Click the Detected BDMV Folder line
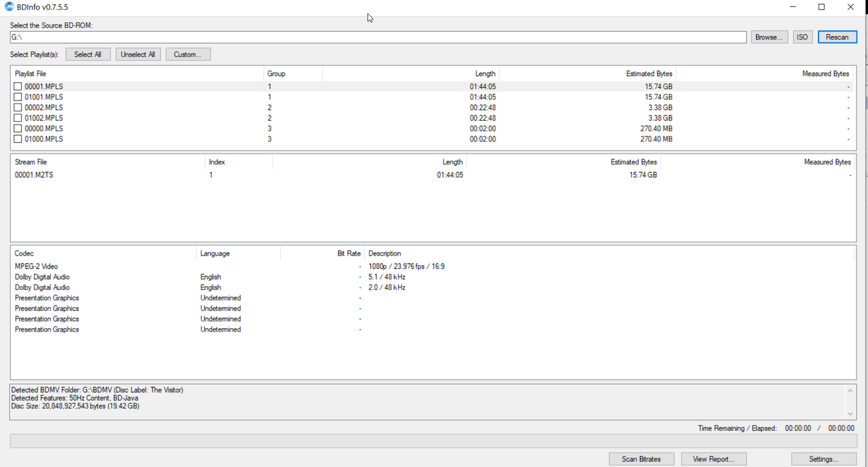 pos(97,390)
